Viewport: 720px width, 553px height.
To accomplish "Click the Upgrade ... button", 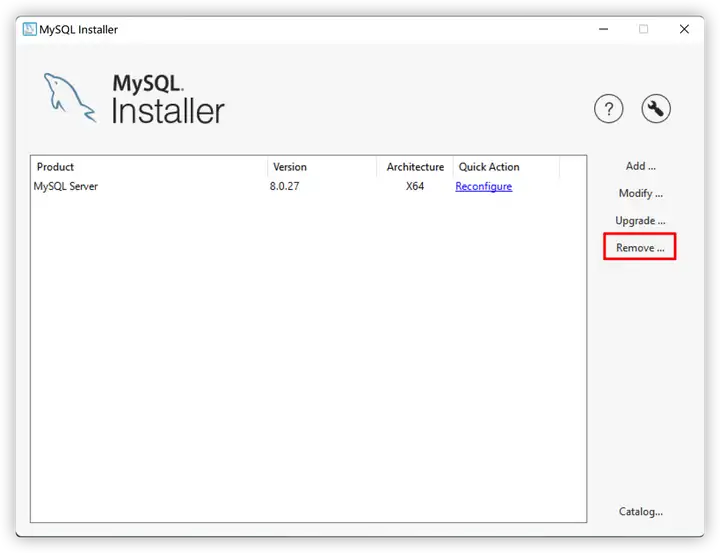I will (640, 221).
